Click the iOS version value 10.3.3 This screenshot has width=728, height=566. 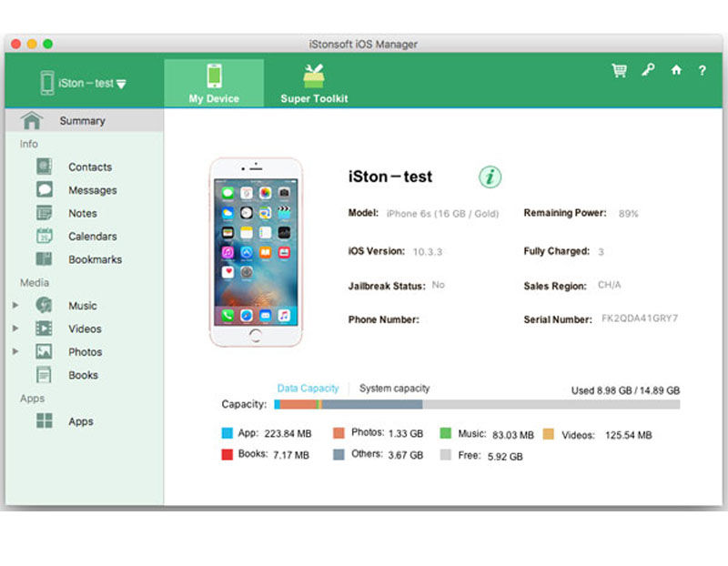[x=428, y=252]
